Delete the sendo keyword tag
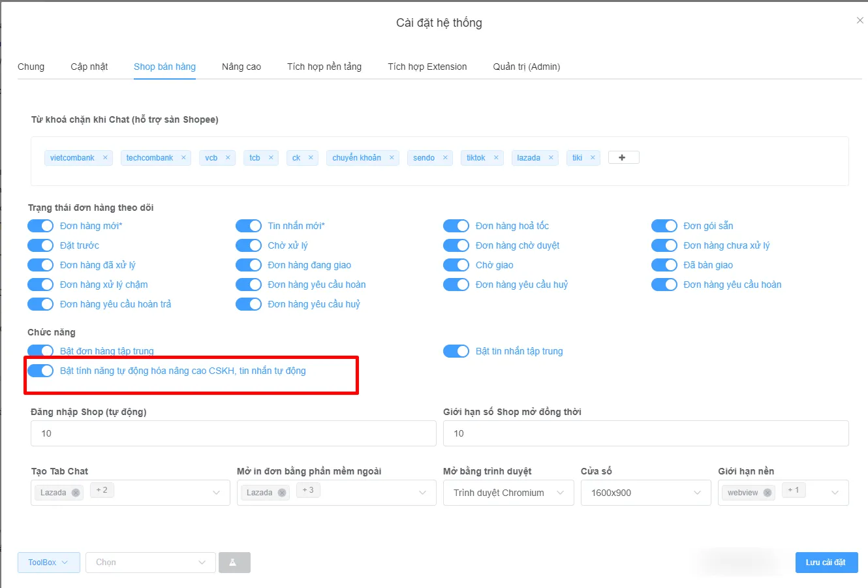The height and width of the screenshot is (588, 868). [x=445, y=158]
